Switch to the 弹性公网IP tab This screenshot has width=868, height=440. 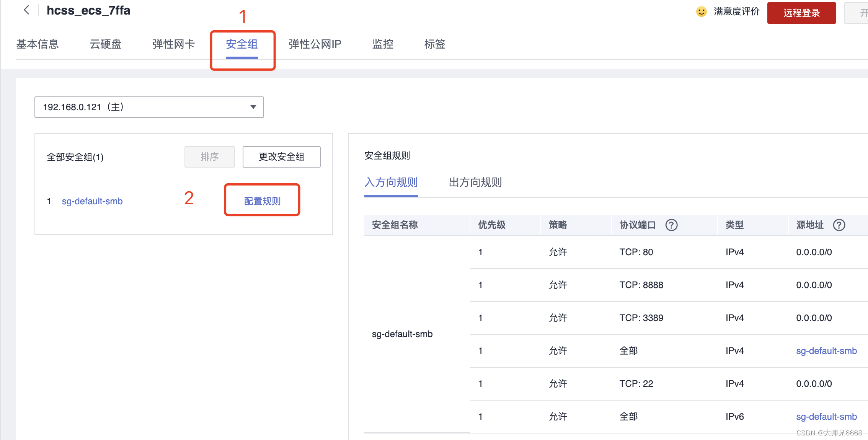point(315,44)
